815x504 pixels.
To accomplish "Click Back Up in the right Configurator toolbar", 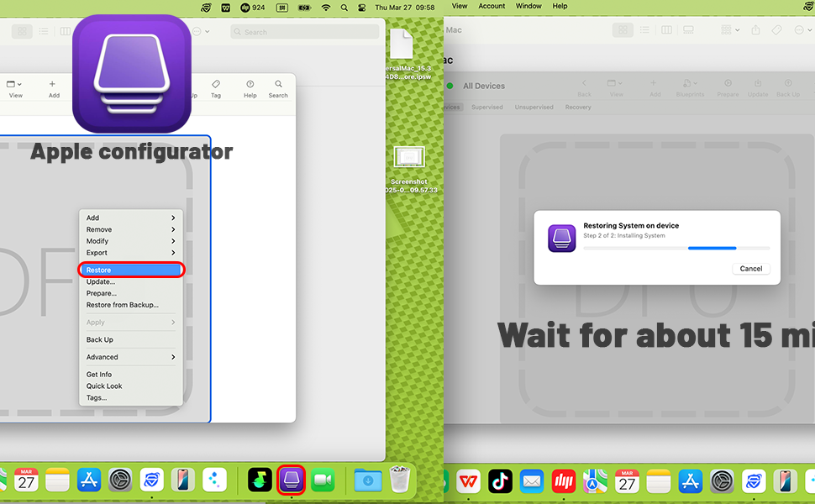I will point(788,88).
